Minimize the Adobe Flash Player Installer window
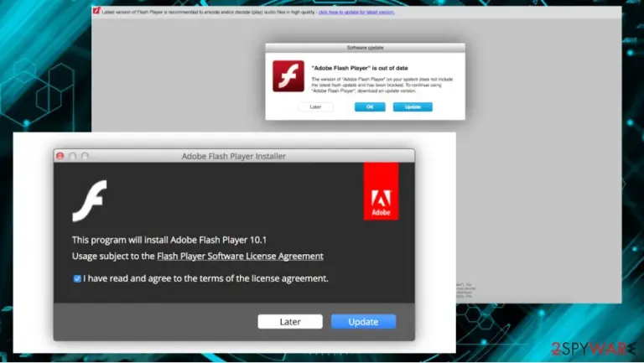Viewport: 644px width, 363px height. coord(73,156)
